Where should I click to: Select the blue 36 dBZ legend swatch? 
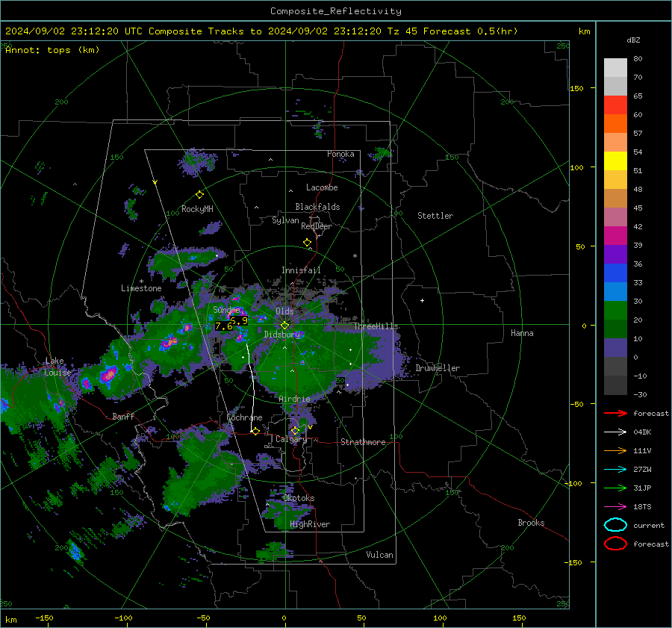pos(615,273)
